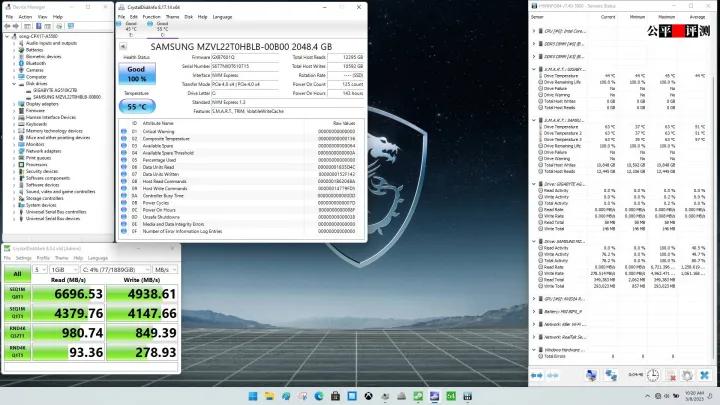Viewport: 720px width, 405px height.
Task: Click the Serial Number field in CrystalDiskInfo
Action: coord(245,66)
